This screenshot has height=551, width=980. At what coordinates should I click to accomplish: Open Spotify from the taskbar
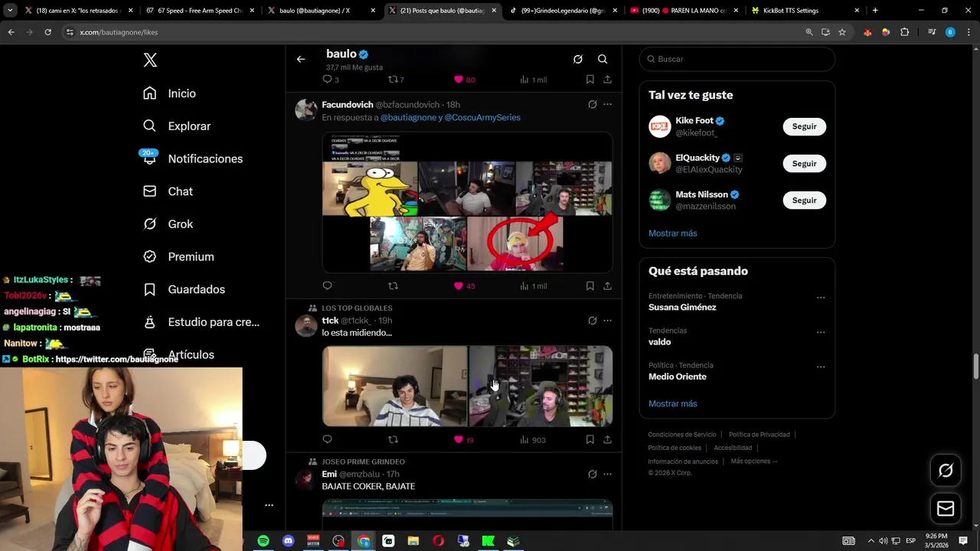point(263,541)
